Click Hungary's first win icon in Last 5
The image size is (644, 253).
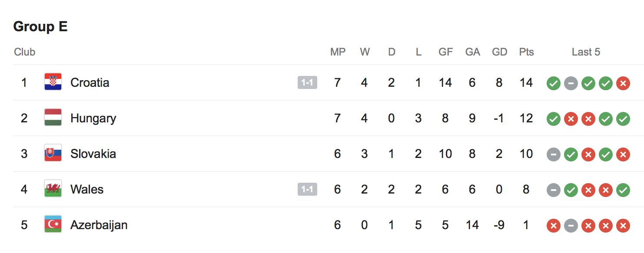tap(553, 118)
